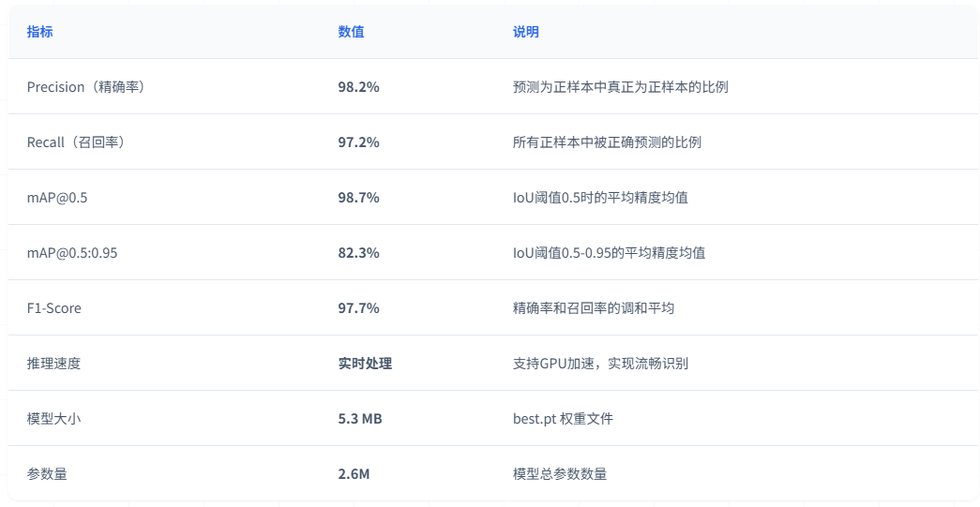Viewport: 980px width, 507px height.
Task: Click 支持GPU加速，实现流畅识别 description
Action: click(600, 364)
